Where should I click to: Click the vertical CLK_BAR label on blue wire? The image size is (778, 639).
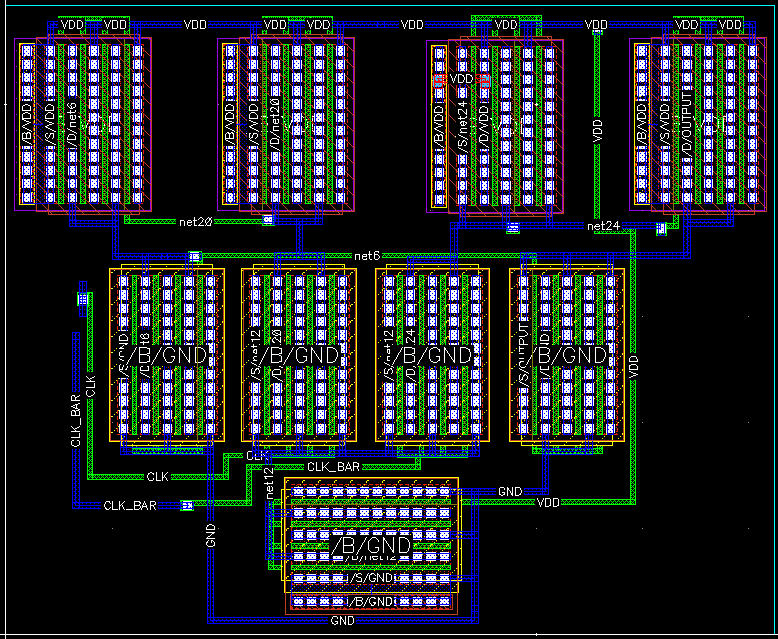76,421
